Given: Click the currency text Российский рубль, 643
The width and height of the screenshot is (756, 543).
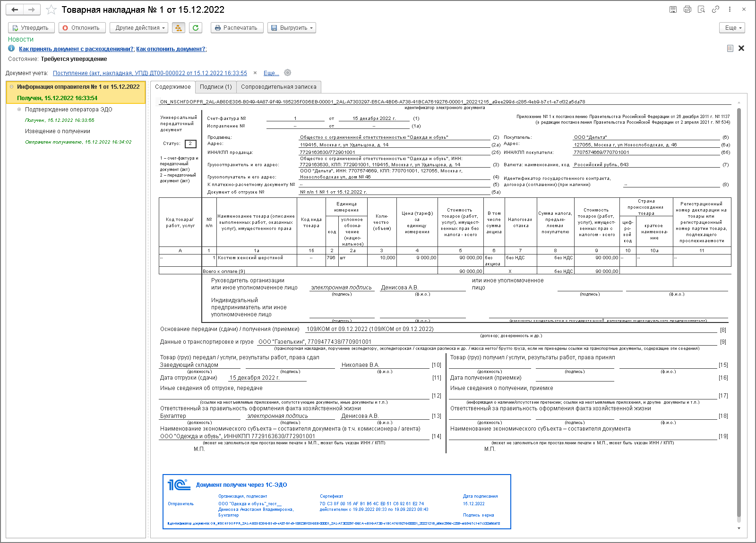Looking at the screenshot, I should click(x=601, y=165).
